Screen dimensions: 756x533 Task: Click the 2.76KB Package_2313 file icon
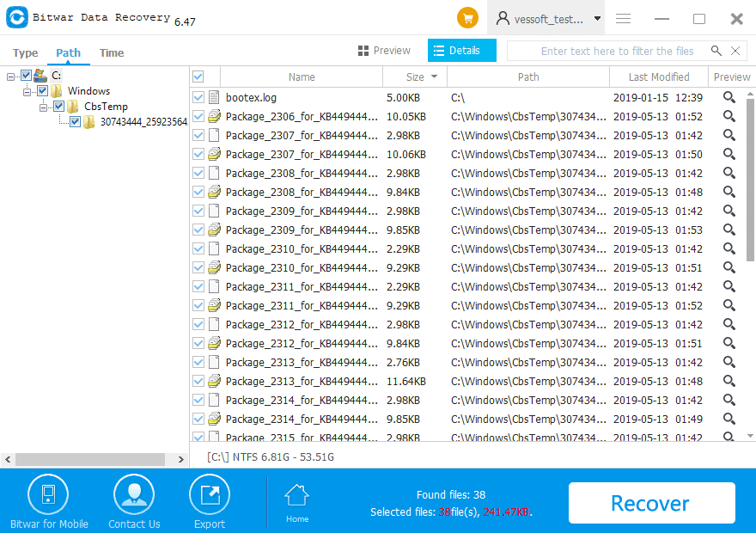tap(214, 362)
